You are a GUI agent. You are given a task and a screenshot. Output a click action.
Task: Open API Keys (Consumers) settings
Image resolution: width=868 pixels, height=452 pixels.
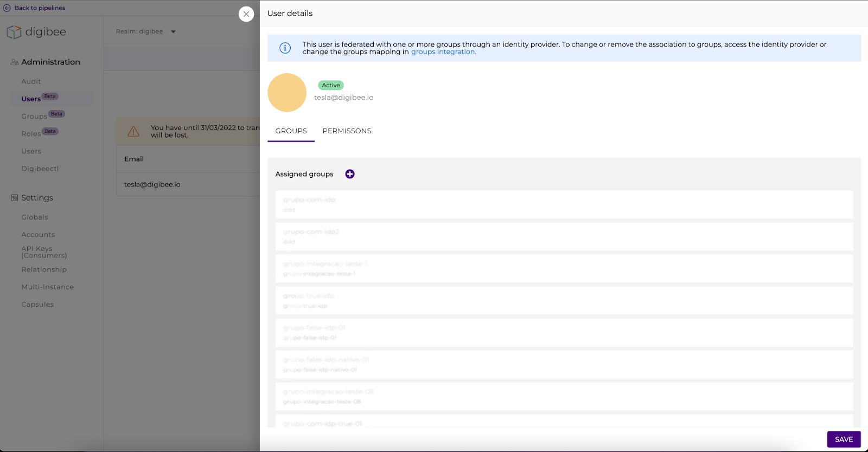pos(44,252)
